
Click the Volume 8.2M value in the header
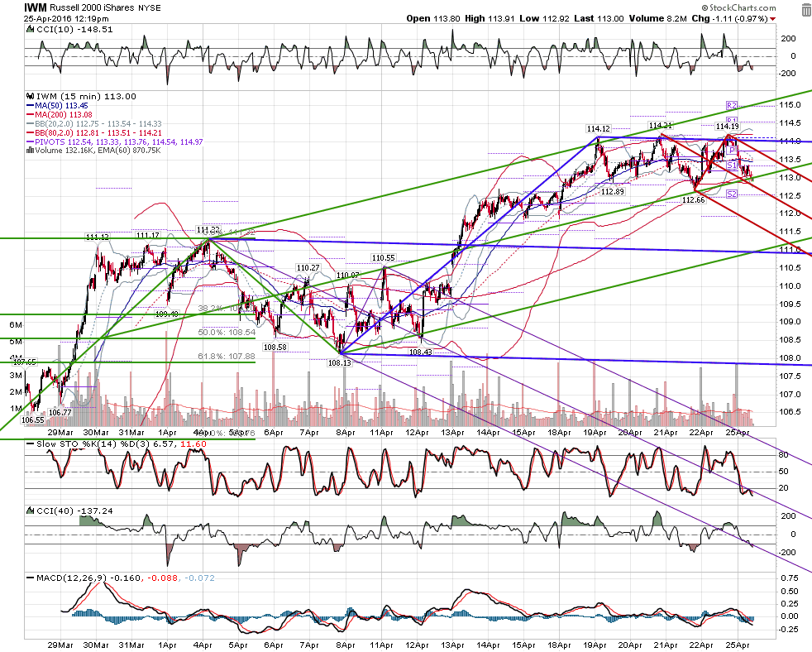tap(657, 19)
